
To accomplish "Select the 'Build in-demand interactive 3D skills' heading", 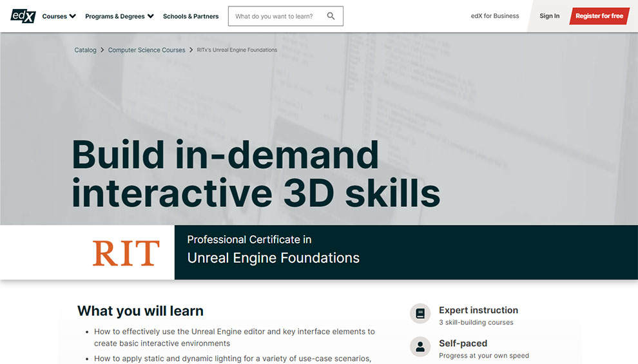I will (x=256, y=174).
